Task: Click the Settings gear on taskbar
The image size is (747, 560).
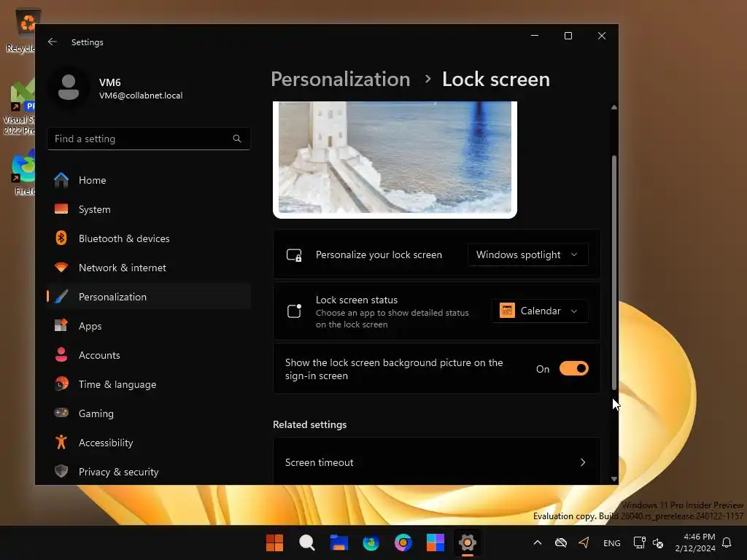Action: [x=468, y=542]
